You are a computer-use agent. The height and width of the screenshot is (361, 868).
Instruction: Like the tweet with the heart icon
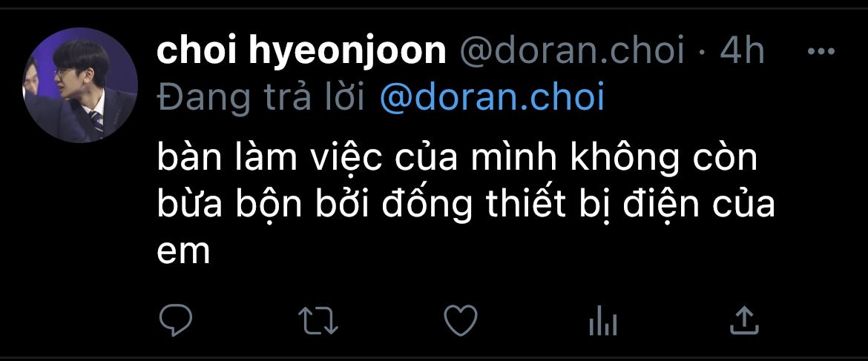pos(461,321)
